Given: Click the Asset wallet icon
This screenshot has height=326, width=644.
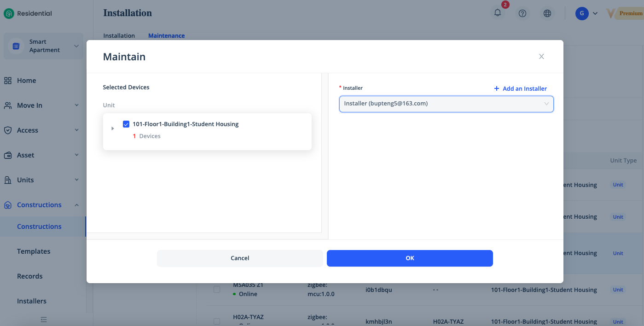Looking at the screenshot, I should [8, 155].
